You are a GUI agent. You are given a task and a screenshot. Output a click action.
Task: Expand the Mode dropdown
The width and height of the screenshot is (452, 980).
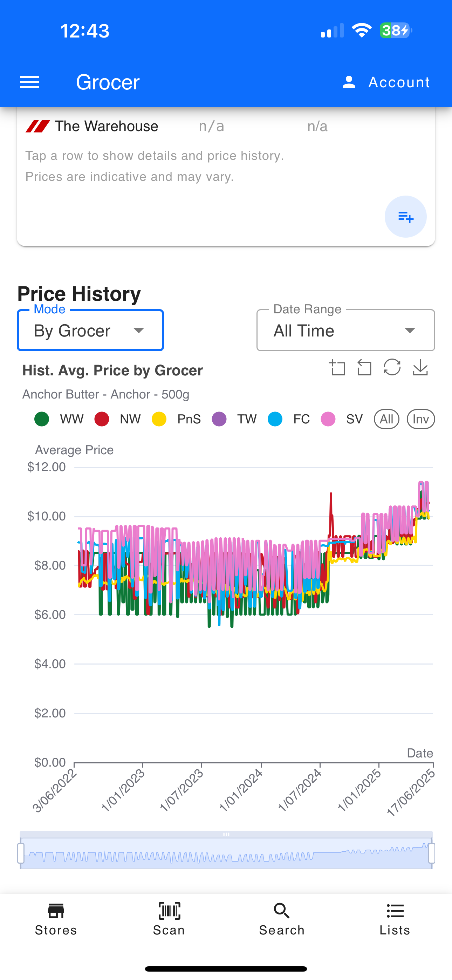pos(90,331)
